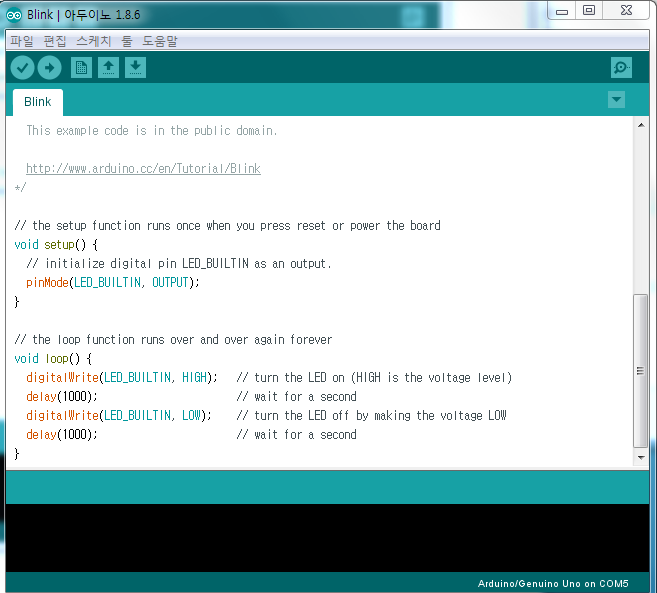Open the 편집 menu
Viewport: 657px width, 593px height.
click(55, 41)
